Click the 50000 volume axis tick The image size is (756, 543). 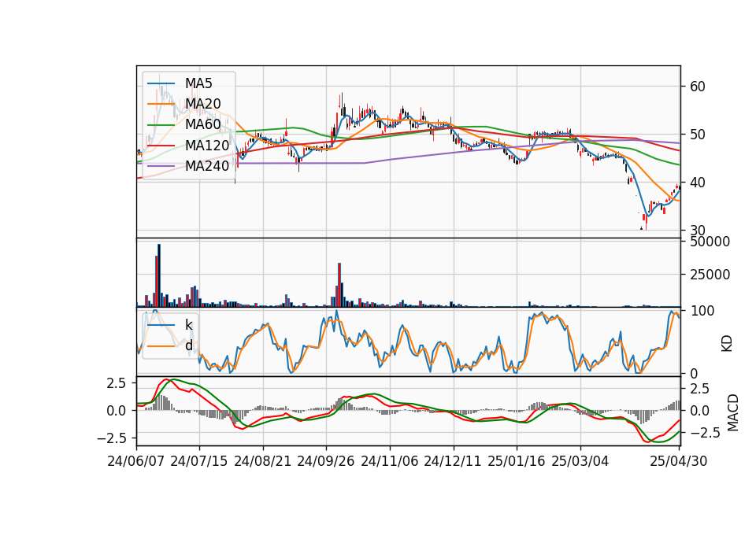pos(710,242)
